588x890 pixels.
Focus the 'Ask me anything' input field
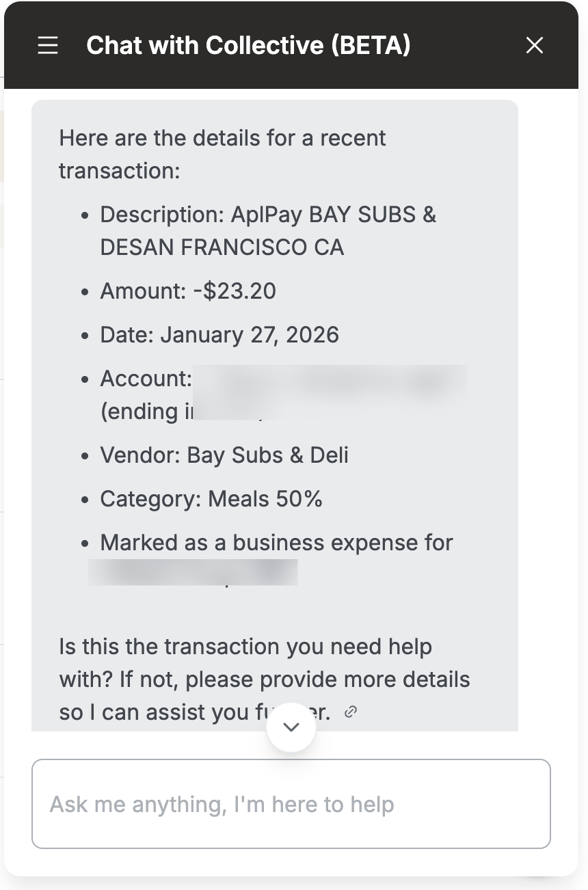click(x=291, y=804)
